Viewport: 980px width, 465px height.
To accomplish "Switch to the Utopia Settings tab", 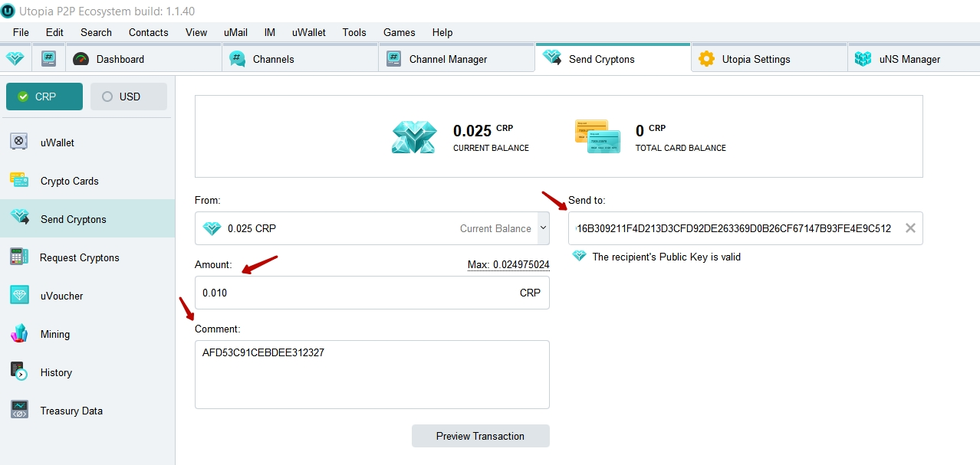I will (x=770, y=59).
